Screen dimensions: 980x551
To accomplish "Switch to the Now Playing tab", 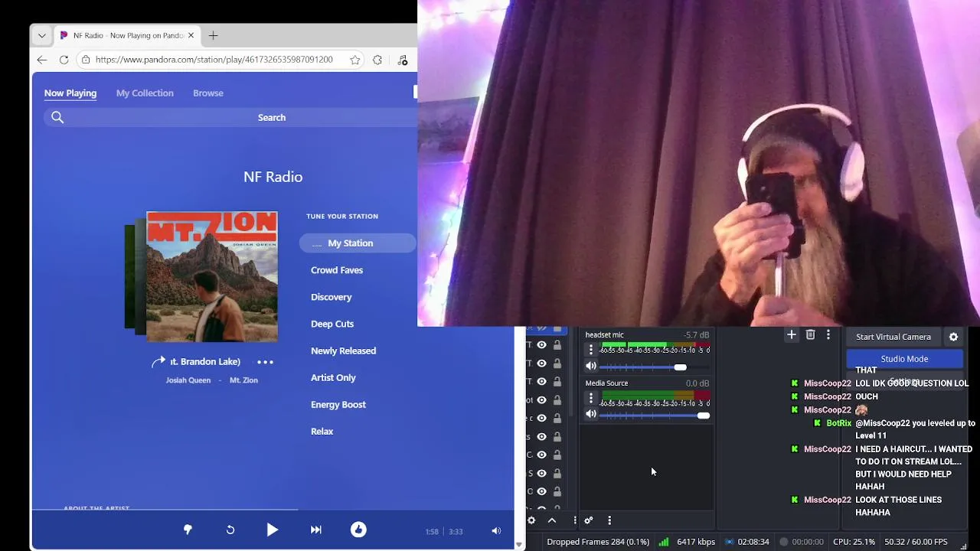I will point(70,93).
